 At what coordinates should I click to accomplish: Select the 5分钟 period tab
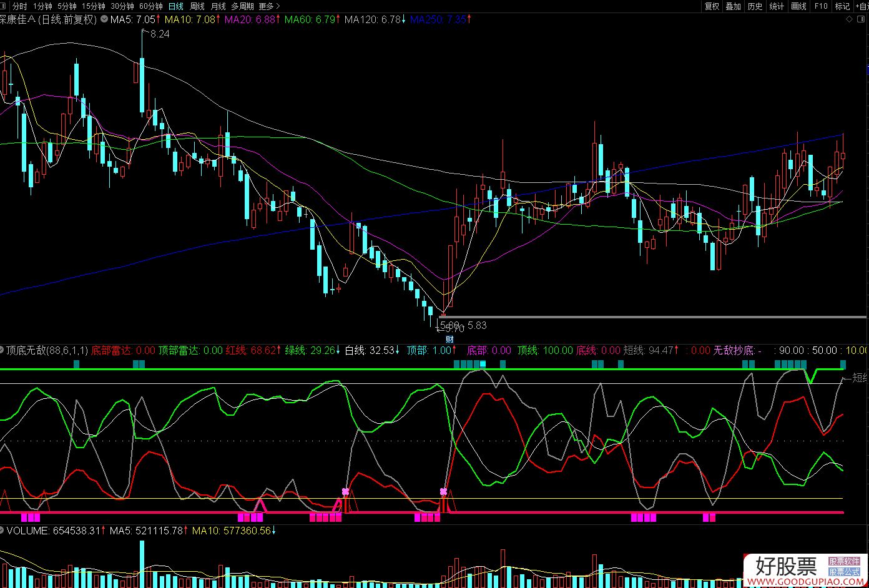[x=67, y=6]
